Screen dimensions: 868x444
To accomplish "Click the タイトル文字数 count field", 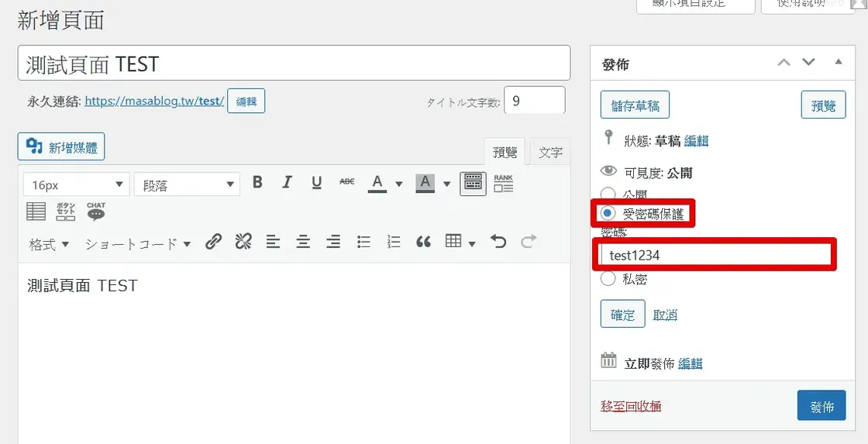I will [x=535, y=100].
